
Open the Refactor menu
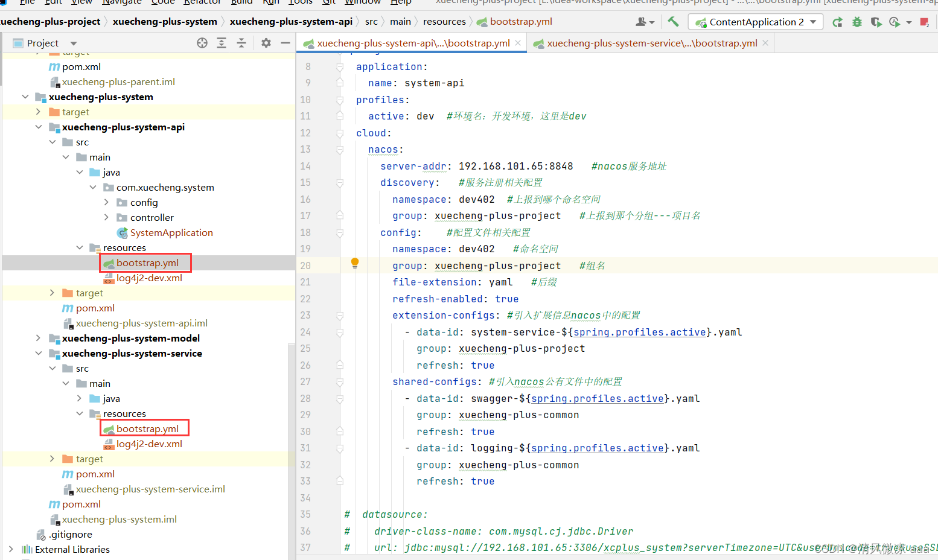coord(202,2)
